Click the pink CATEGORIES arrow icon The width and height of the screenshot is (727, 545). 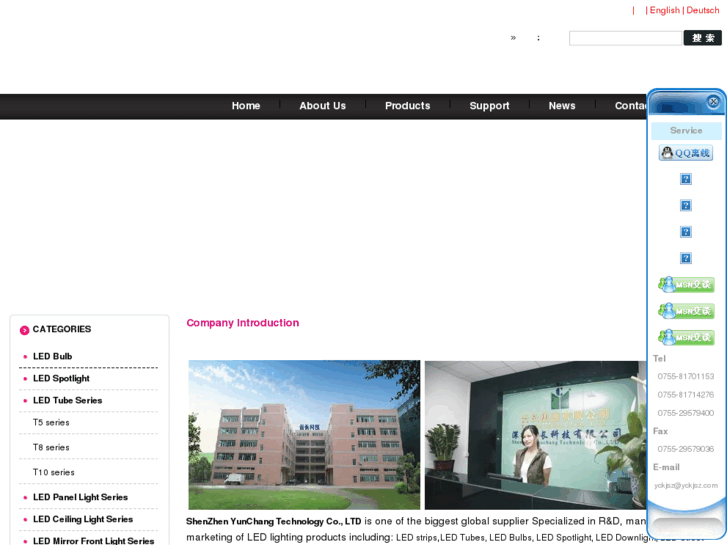point(24,330)
